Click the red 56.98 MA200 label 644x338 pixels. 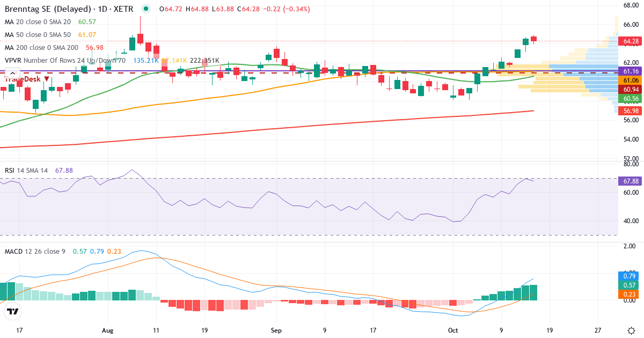point(631,111)
